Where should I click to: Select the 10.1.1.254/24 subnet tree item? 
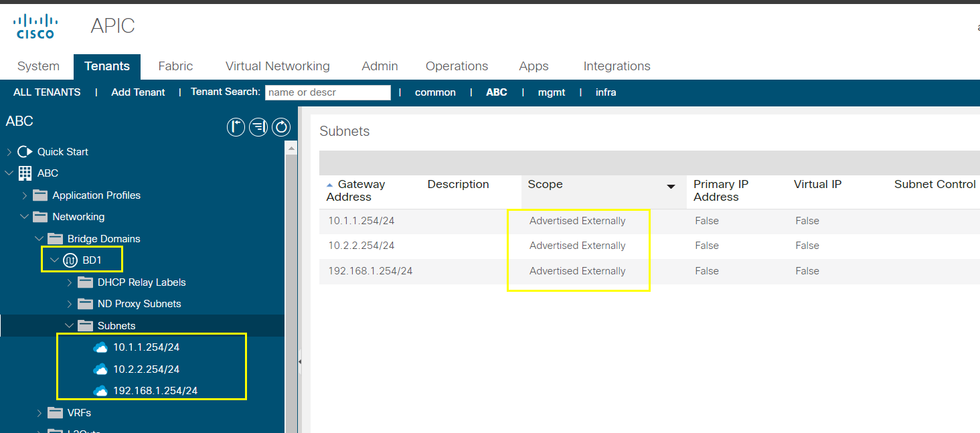[x=146, y=347]
